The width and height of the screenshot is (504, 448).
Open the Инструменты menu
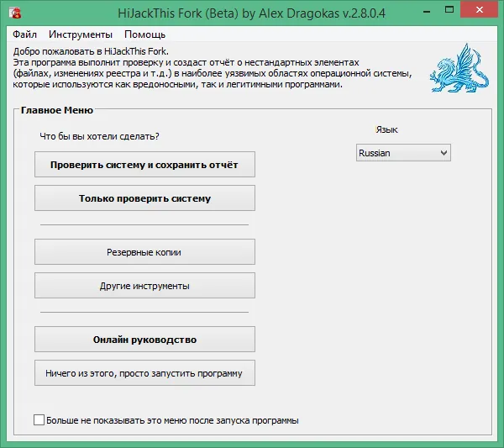tap(81, 34)
